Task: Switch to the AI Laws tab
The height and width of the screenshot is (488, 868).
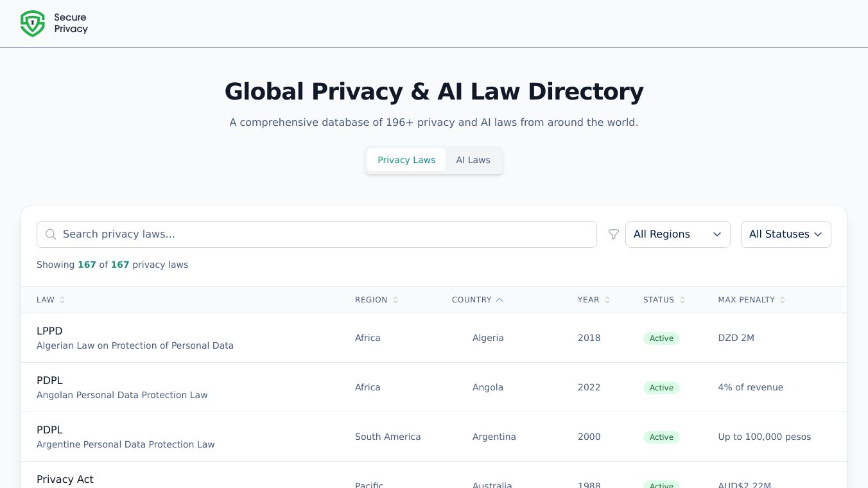Action: (473, 160)
